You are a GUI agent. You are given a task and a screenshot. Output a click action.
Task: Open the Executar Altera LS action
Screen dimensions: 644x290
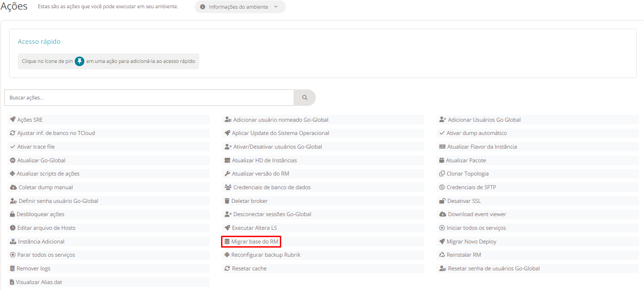(323, 228)
